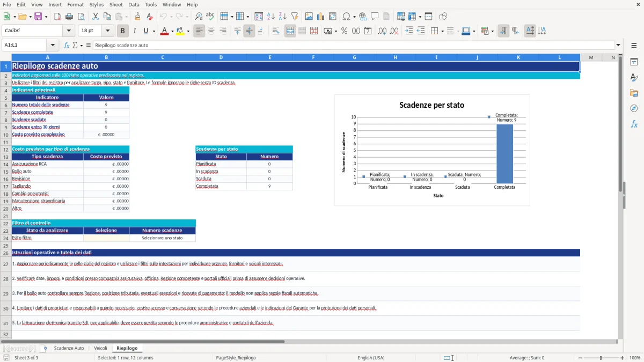Toggle Merge and Center Cells

point(290,31)
